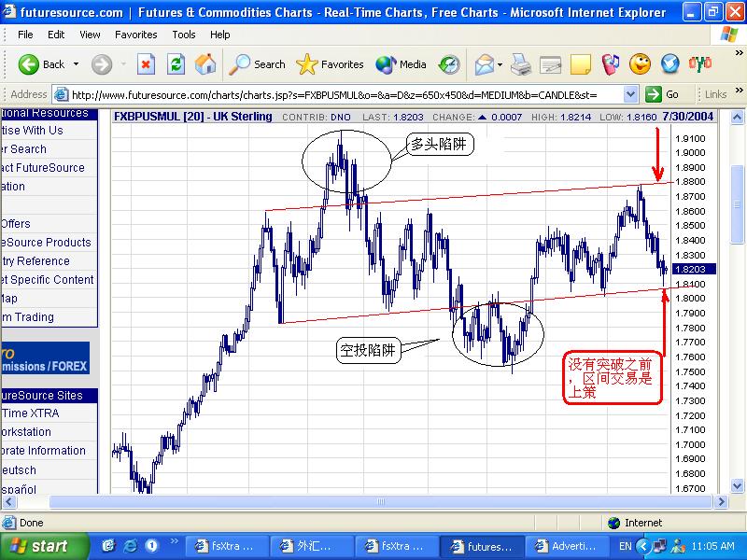Screen dimensions: 747x560
Task: Switch to the '外汇...' taskbar window
Action: pyautogui.click(x=312, y=546)
